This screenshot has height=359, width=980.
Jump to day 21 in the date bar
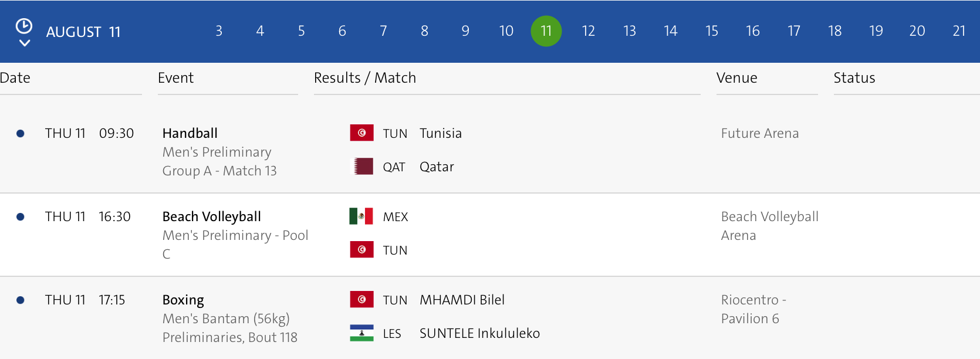[959, 31]
